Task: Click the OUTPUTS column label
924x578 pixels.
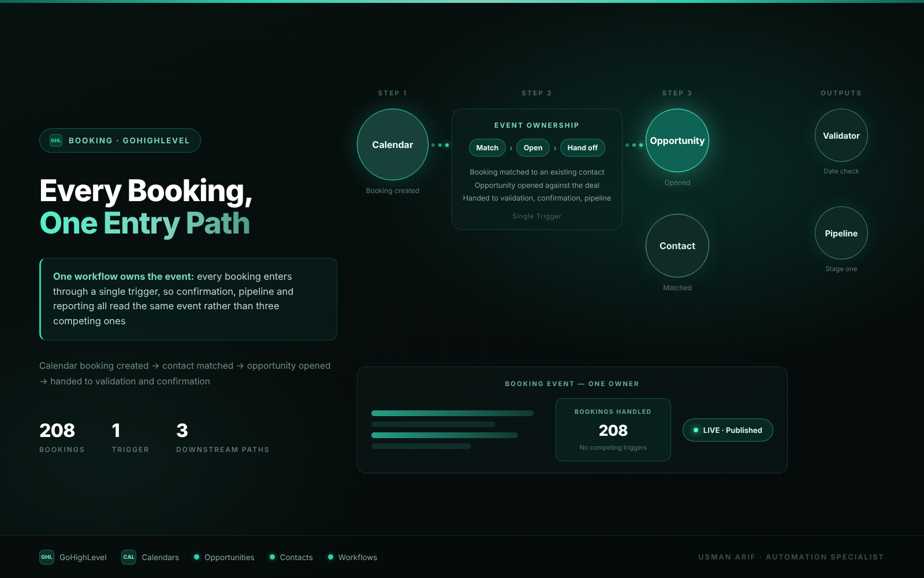Action: tap(841, 93)
